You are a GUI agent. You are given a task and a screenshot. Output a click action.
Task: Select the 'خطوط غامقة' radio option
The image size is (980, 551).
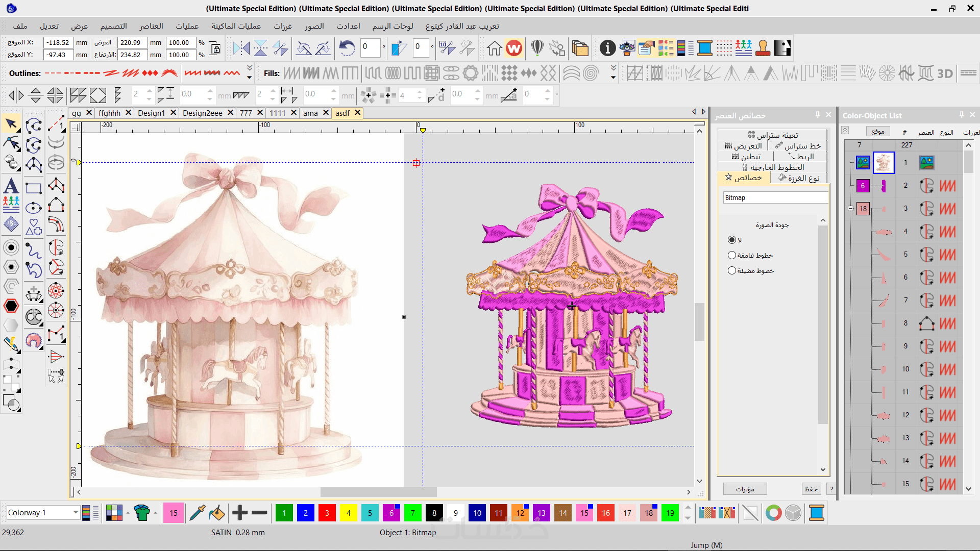click(x=732, y=255)
